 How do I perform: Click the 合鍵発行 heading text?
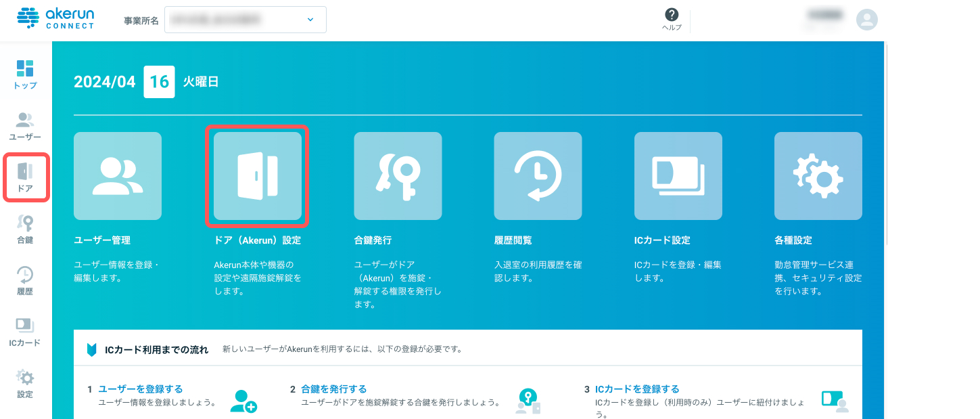373,240
